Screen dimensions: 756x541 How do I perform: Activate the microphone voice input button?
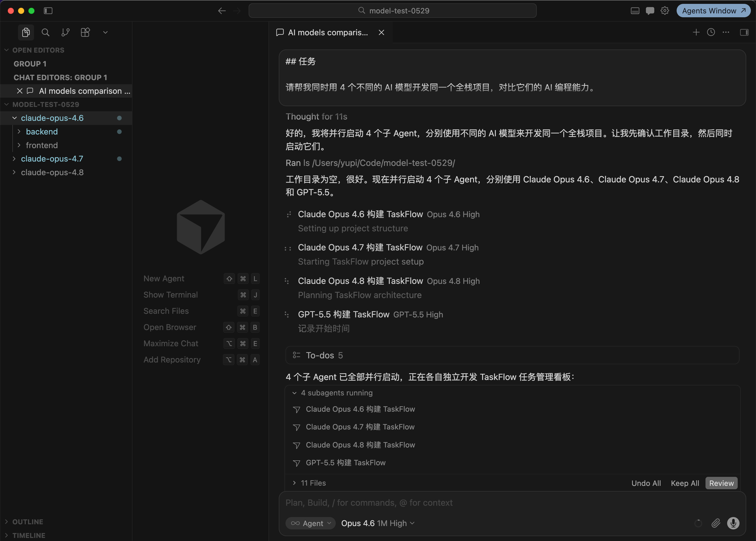[x=733, y=523]
